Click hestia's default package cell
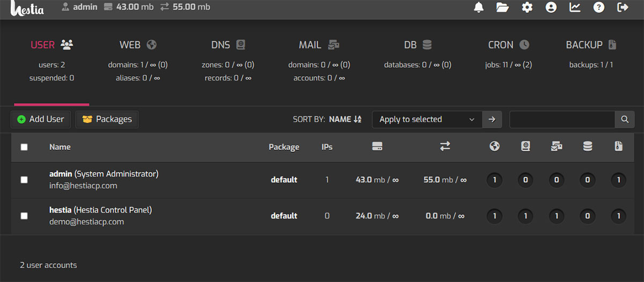Screen dimensions: 644x282 284,216
